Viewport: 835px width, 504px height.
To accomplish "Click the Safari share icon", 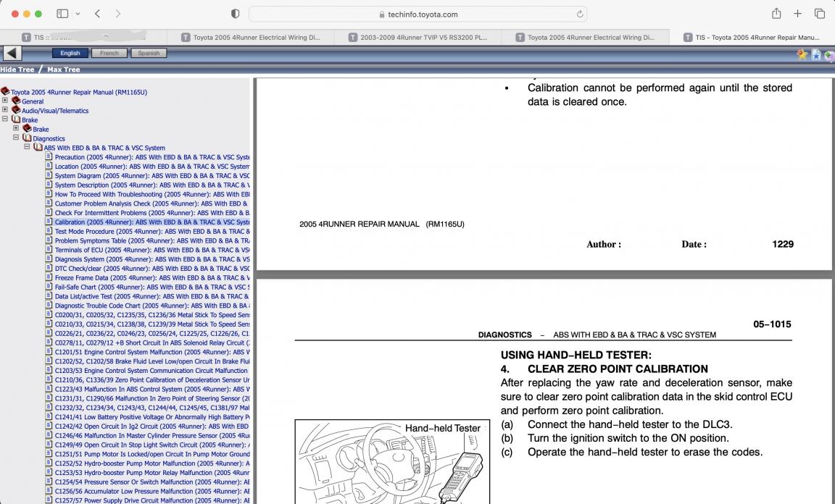I will coord(776,14).
